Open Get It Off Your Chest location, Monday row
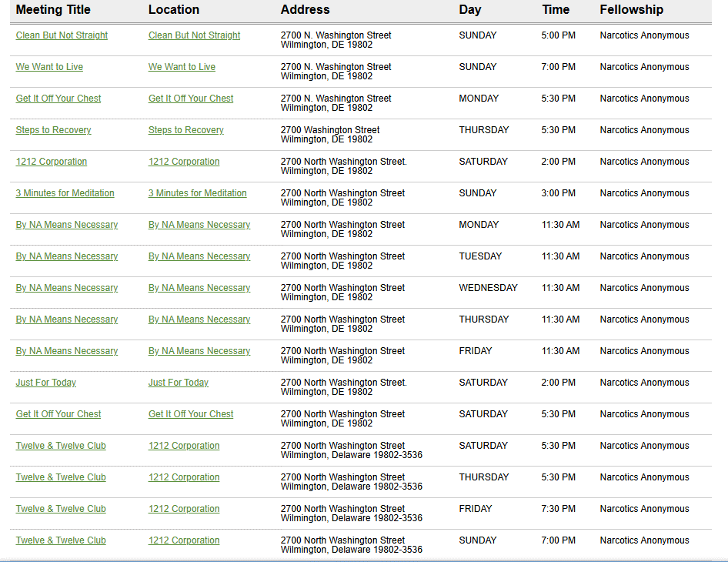The image size is (728, 562). (x=191, y=99)
